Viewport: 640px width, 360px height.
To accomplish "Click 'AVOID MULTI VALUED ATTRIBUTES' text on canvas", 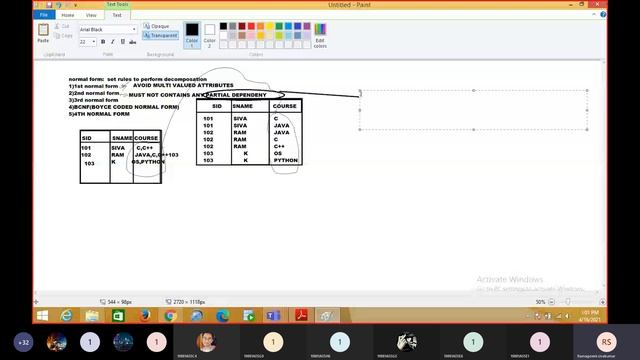I will tap(183, 85).
